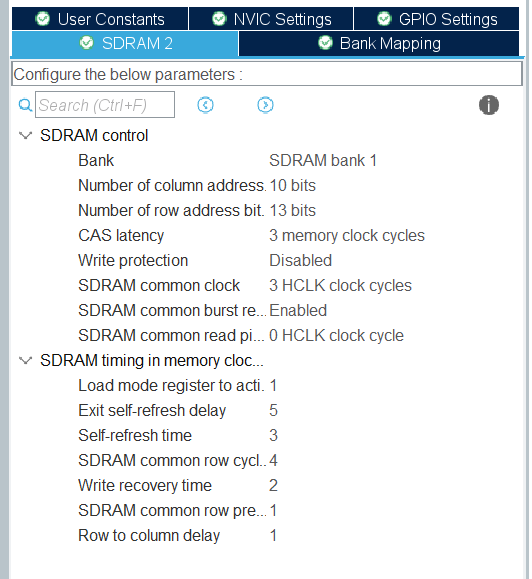Screen dimensions: 532x579
Task: Click green check icon on Bank Mapping
Action: pyautogui.click(x=325, y=43)
